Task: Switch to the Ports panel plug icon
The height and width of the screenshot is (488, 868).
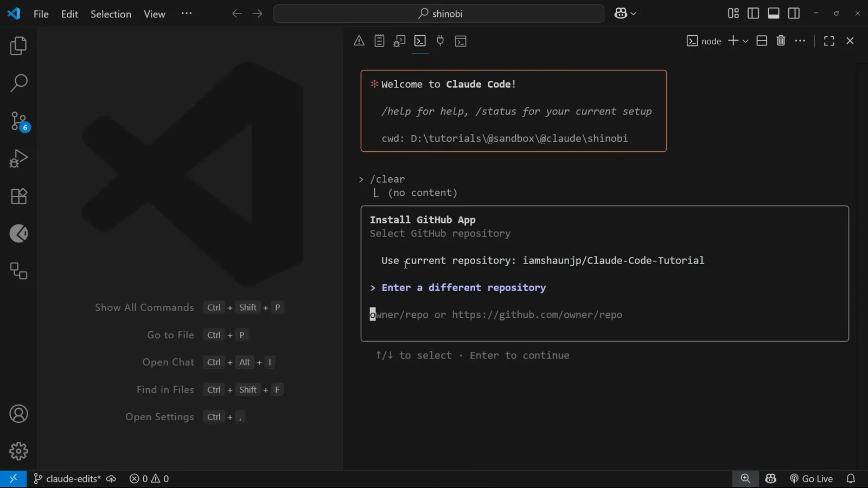Action: [x=441, y=41]
